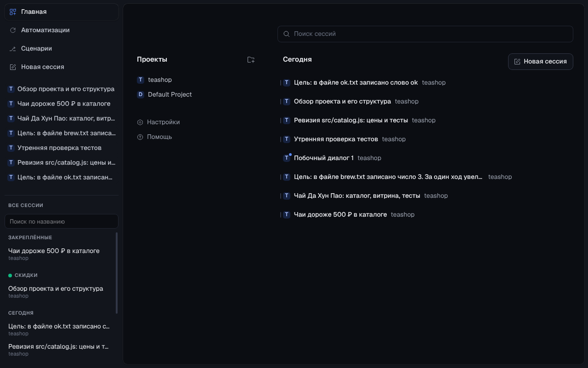Open Настройки link
The image size is (588, 368).
(x=158, y=122)
